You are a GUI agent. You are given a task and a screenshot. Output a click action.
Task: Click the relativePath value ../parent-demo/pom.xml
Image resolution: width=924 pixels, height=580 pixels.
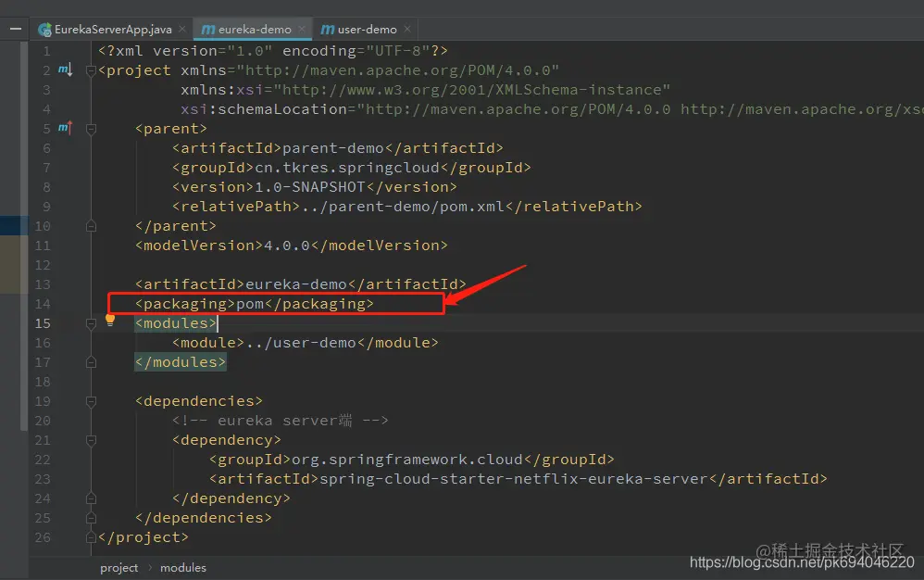pyautogui.click(x=403, y=207)
